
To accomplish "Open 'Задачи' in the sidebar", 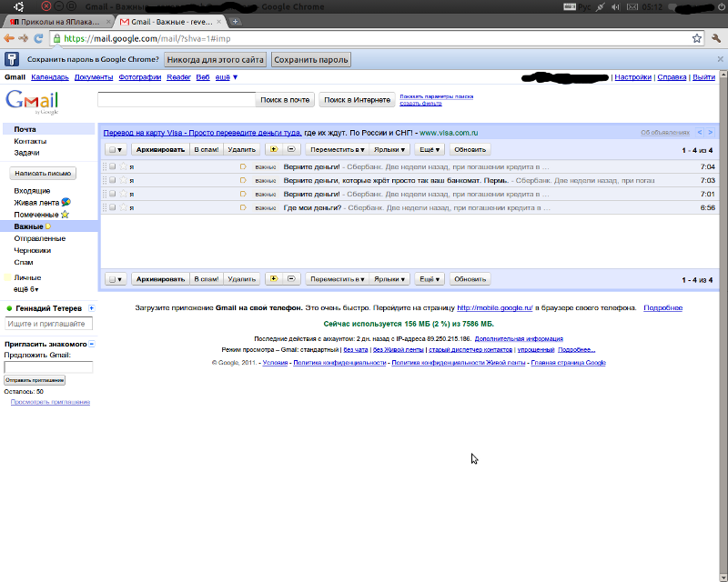I will (x=26, y=153).
